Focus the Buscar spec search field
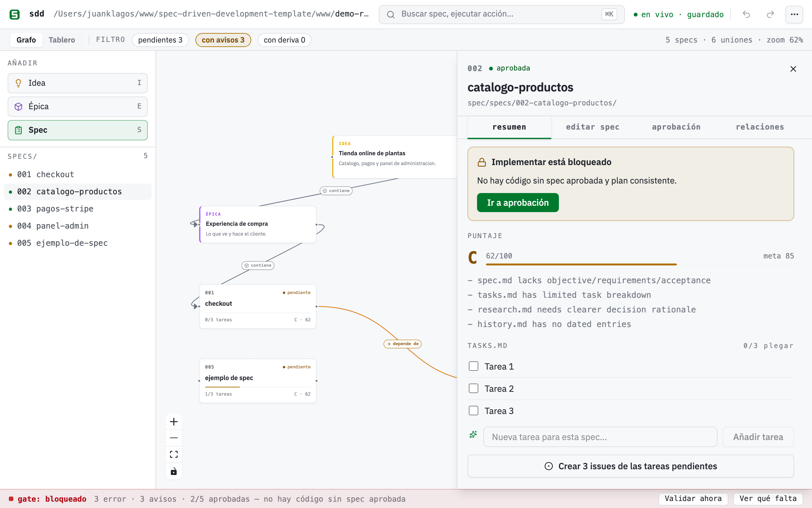This screenshot has width=812, height=508. click(501, 15)
